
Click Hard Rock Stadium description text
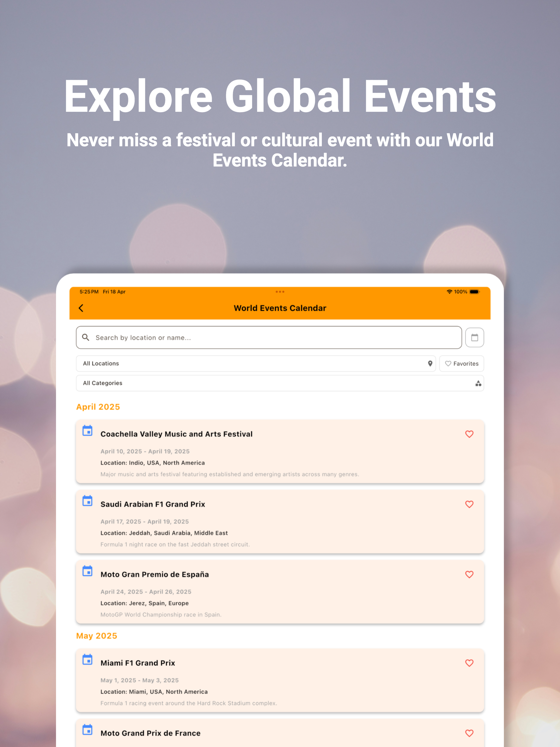coord(188,703)
